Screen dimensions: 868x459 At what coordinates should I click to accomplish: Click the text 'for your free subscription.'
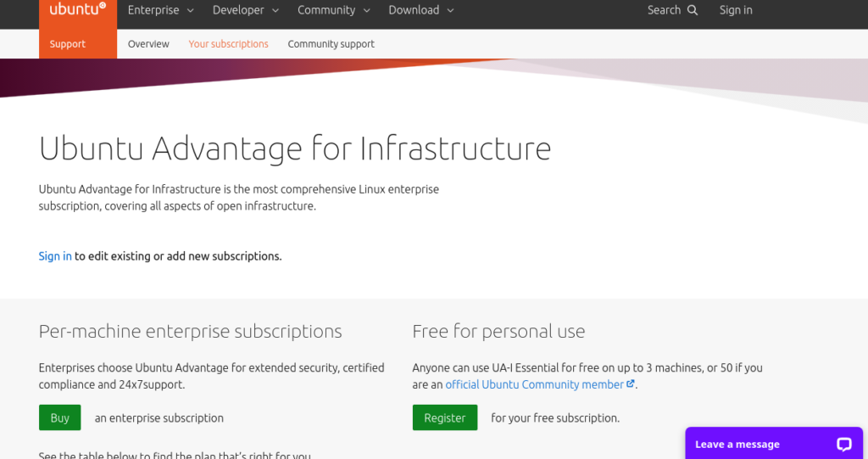tap(555, 418)
